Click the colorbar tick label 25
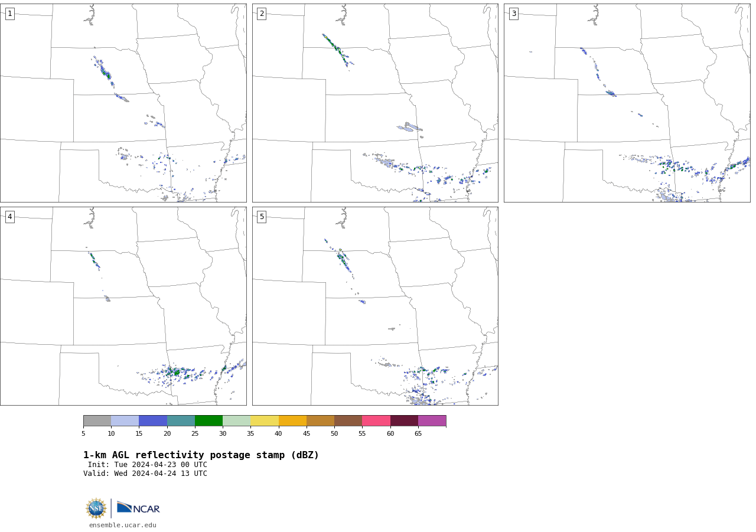756x532 pixels. click(195, 434)
